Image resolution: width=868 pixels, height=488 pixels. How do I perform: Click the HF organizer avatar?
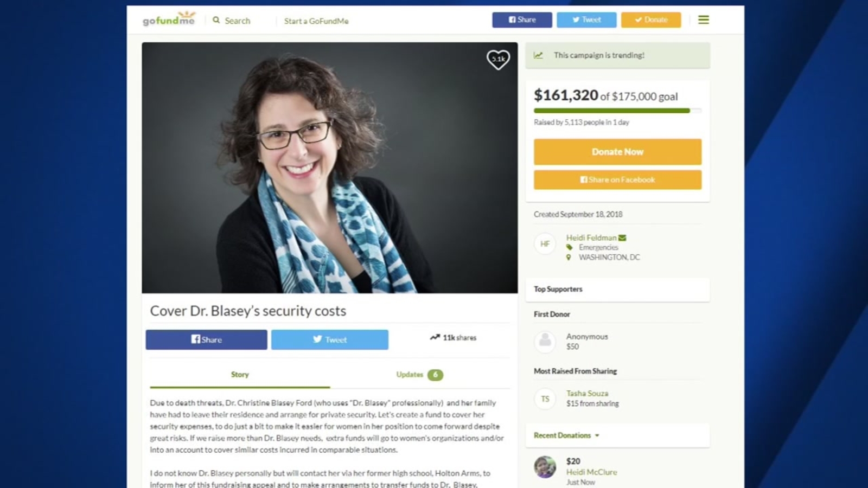[545, 244]
